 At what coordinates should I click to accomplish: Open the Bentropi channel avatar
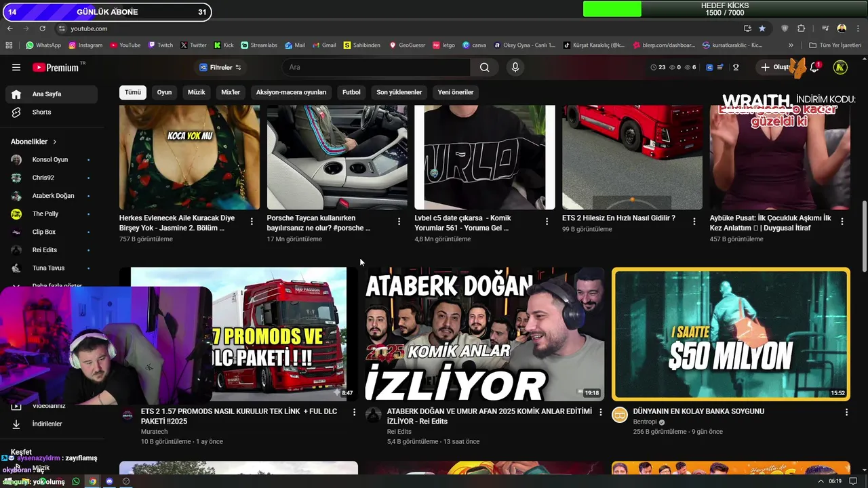click(x=620, y=415)
